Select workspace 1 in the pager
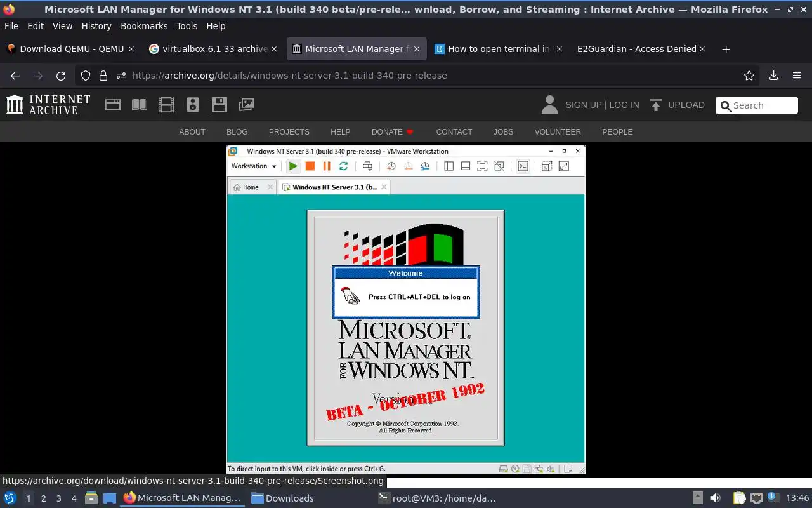812x508 pixels. click(28, 498)
